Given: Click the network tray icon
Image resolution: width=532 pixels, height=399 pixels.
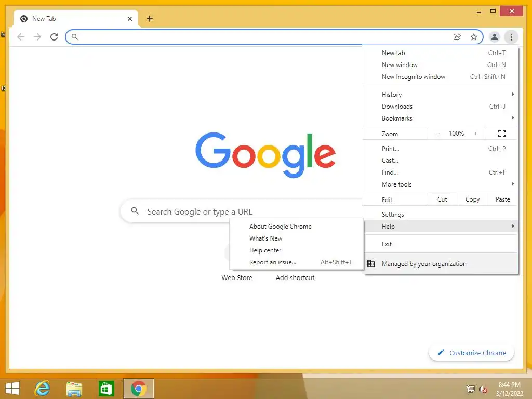Looking at the screenshot, I should [471, 389].
